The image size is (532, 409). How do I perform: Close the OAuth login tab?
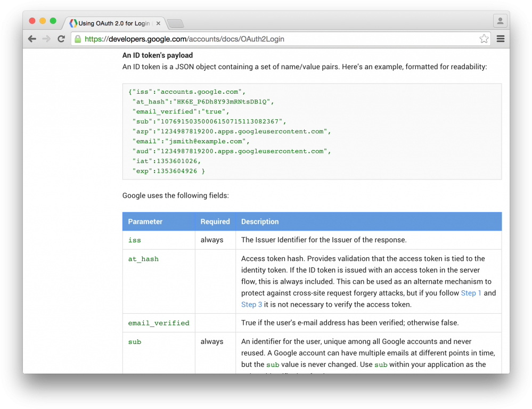coord(158,23)
